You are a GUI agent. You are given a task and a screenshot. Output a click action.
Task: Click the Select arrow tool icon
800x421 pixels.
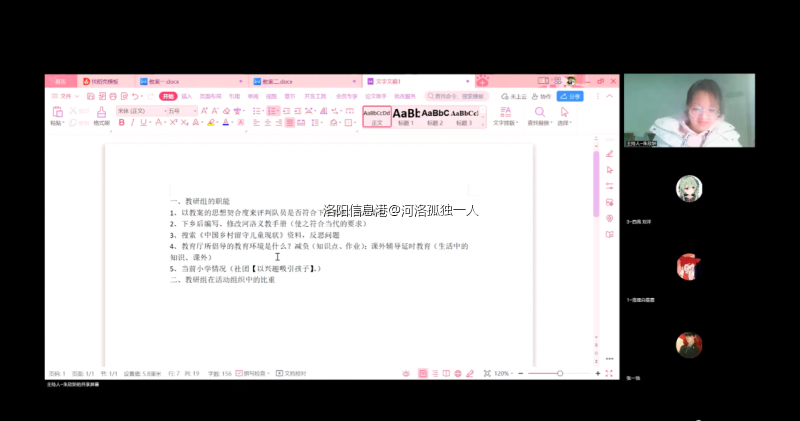pyautogui.click(x=564, y=112)
